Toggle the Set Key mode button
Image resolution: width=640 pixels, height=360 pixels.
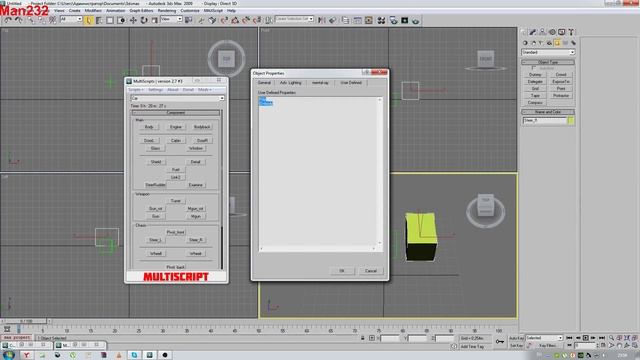tap(516, 346)
